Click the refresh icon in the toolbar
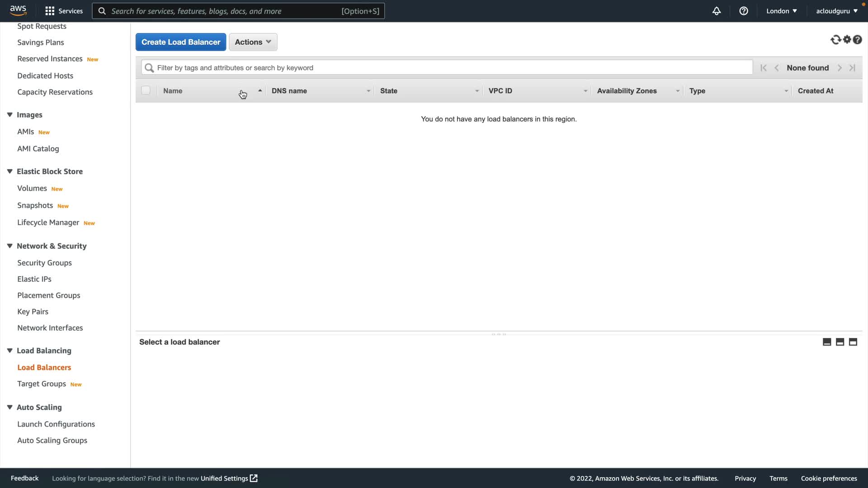Image resolution: width=868 pixels, height=488 pixels. pos(835,40)
